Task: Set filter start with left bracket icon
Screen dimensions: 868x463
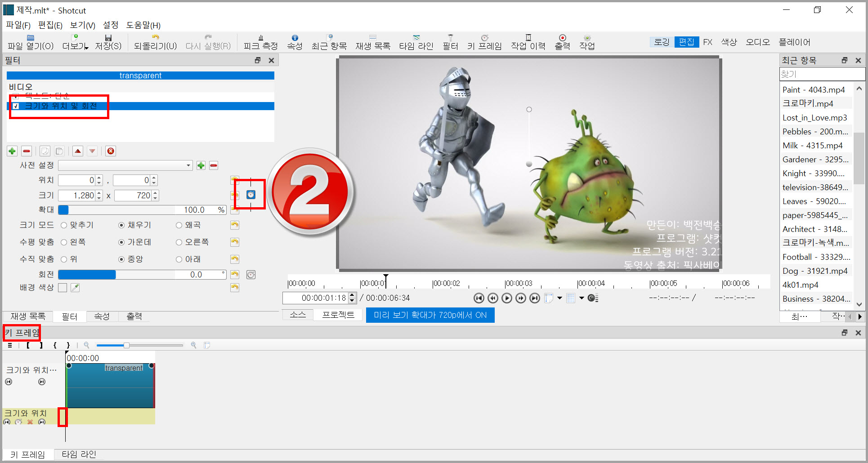Action: click(x=28, y=345)
